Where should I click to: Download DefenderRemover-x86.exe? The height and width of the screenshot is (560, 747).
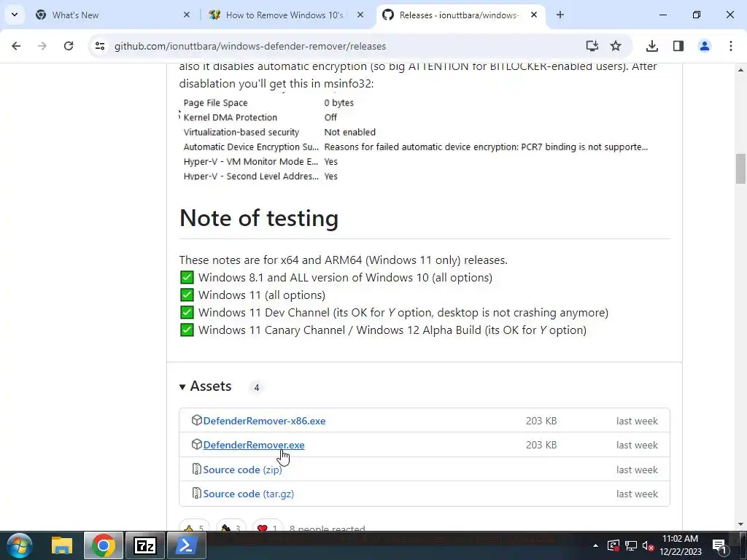[264, 421]
